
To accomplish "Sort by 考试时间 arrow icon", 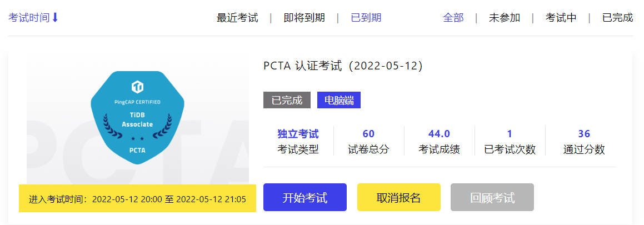I will (55, 18).
